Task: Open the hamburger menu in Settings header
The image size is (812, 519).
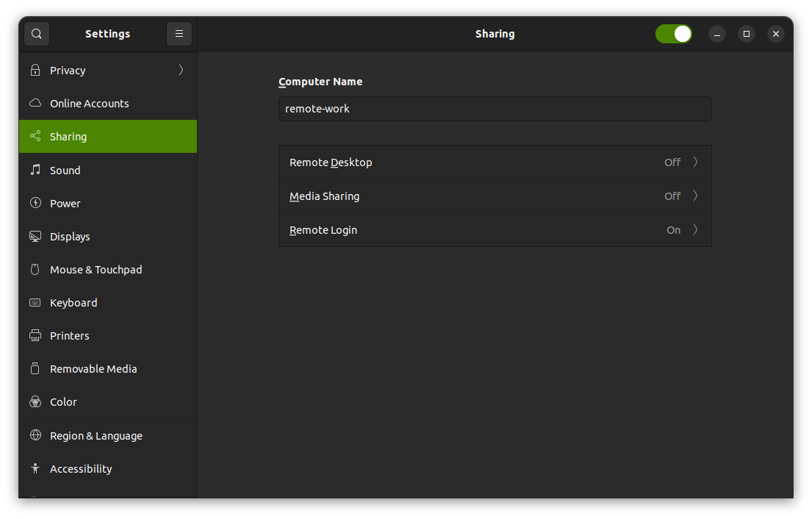Action: tap(179, 34)
